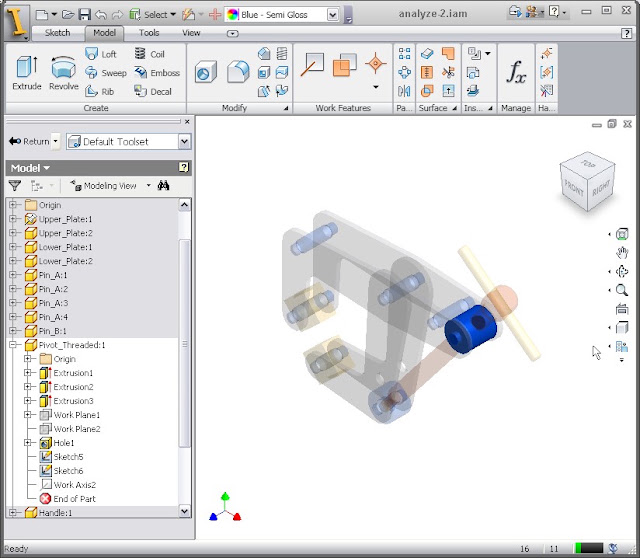Screen dimensions: 640x558
Task: Click the Find binoculars icon in browser
Action: coord(163,186)
